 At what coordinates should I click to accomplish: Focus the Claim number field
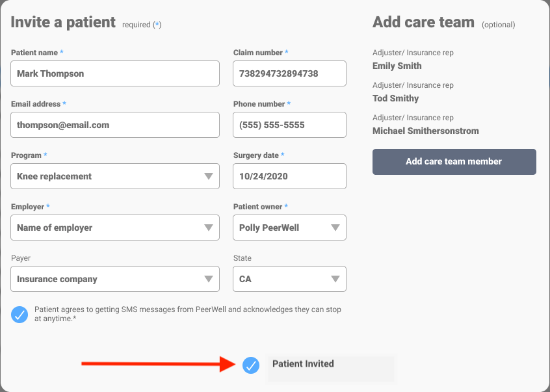(289, 73)
